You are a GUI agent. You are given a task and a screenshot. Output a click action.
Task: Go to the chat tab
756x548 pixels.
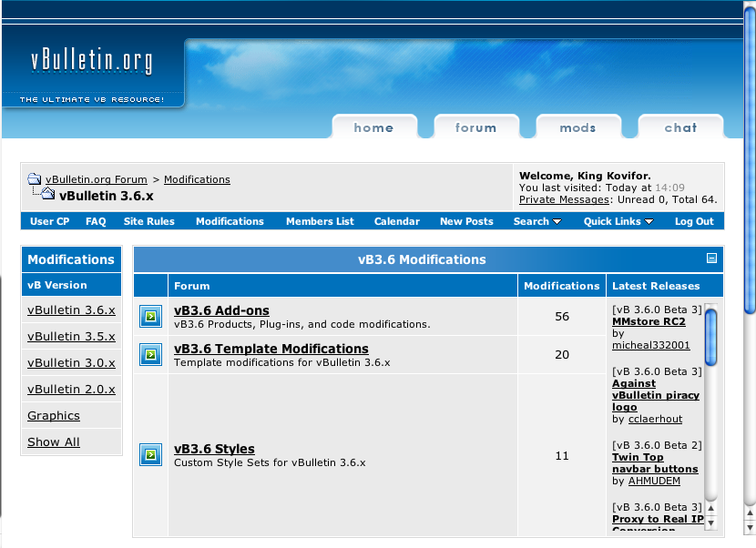(680, 128)
